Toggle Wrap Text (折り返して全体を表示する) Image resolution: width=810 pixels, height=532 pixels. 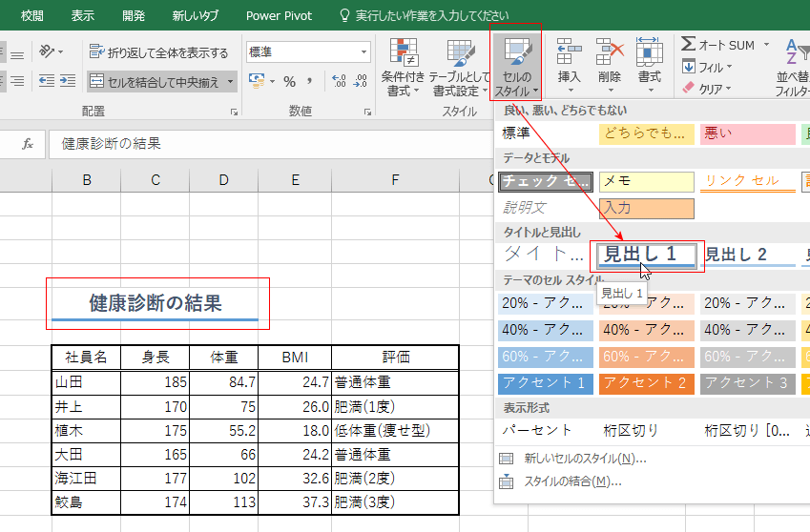point(158,52)
